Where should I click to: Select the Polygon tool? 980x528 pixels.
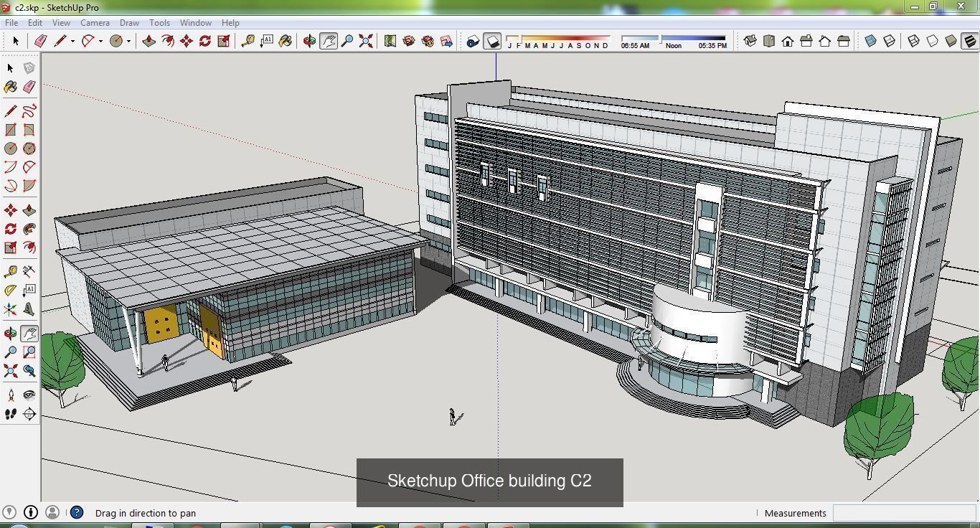click(29, 148)
